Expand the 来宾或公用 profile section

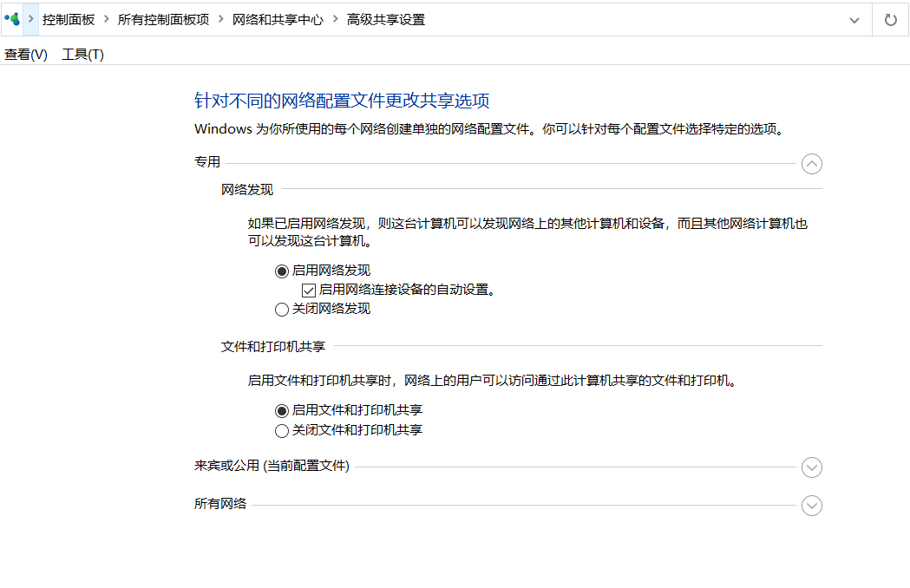[811, 467]
